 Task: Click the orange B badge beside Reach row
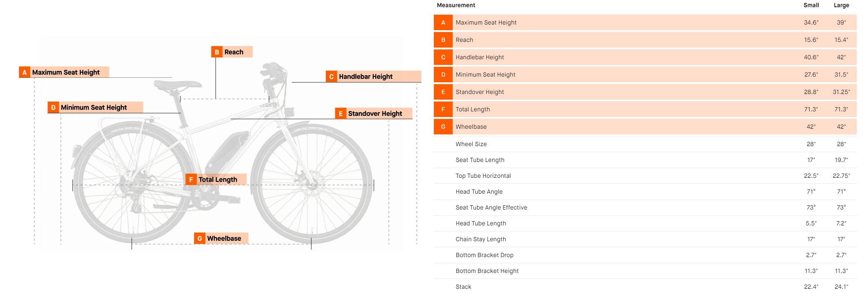pyautogui.click(x=443, y=40)
